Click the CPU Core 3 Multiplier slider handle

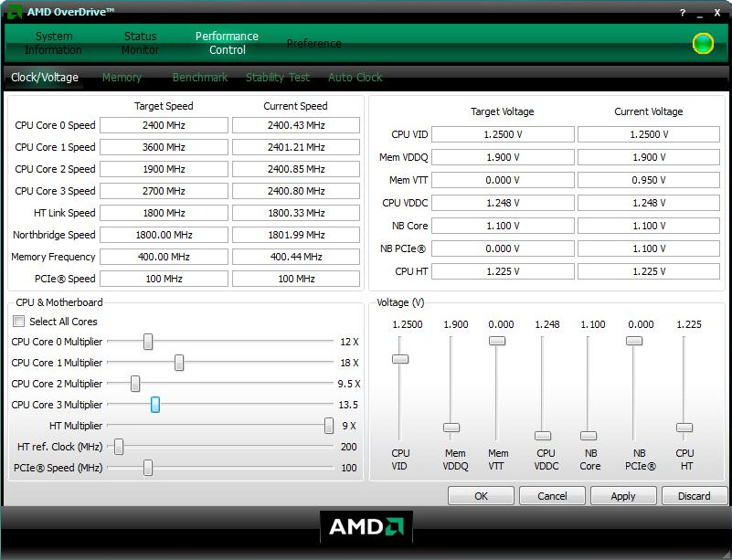click(155, 405)
